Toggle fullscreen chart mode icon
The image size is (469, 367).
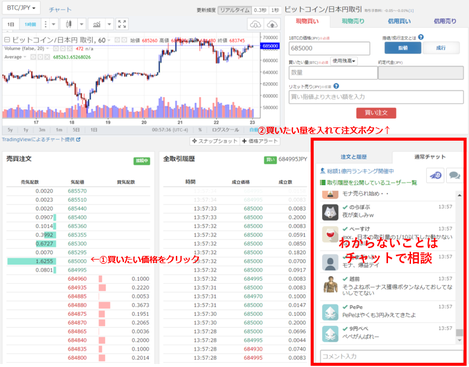tap(122, 24)
